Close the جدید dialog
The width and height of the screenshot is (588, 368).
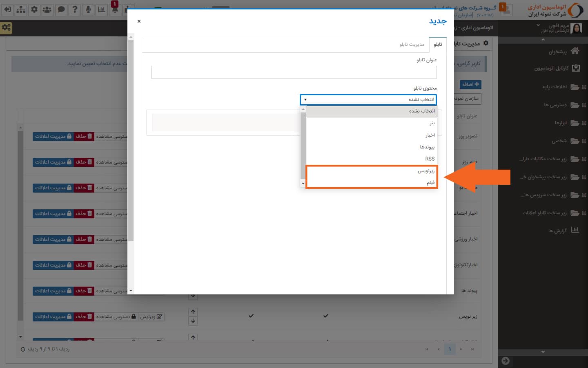click(139, 21)
